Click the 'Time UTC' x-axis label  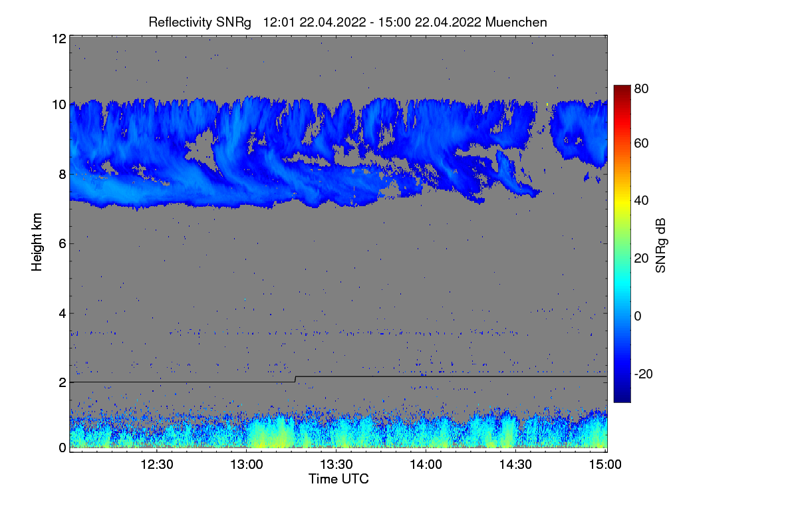(x=338, y=479)
